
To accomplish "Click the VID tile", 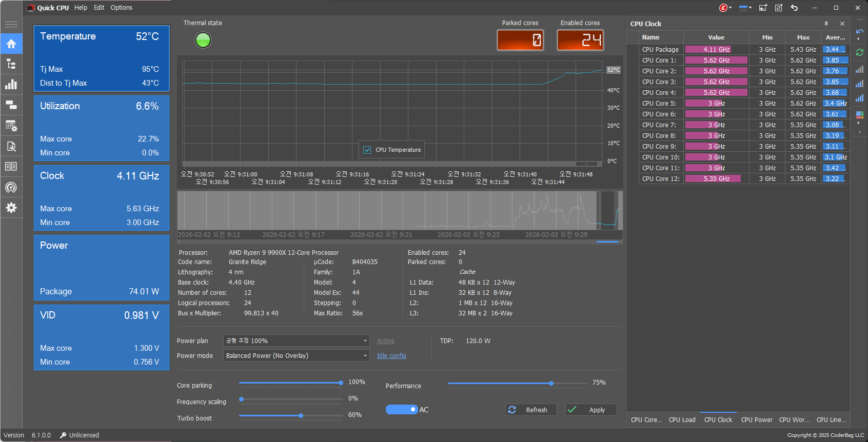I will [102, 337].
